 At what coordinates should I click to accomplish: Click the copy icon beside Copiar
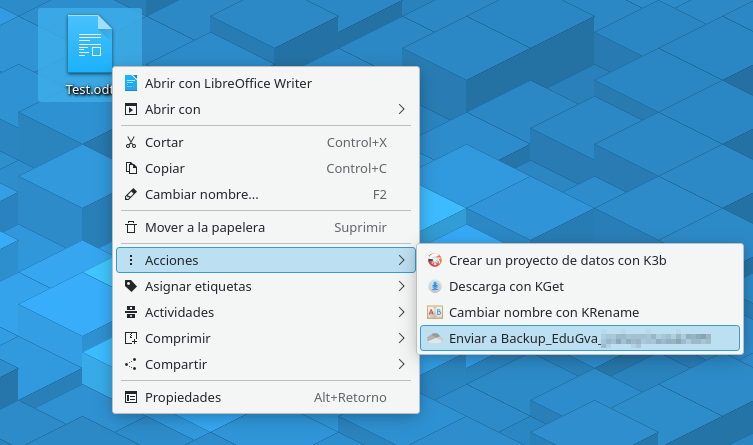(130, 168)
